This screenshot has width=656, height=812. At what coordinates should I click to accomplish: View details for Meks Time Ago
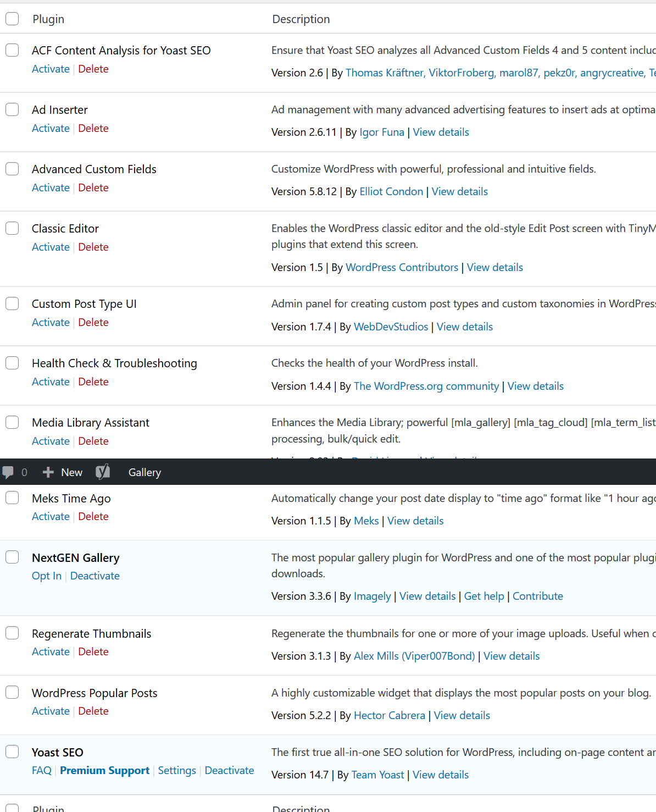pos(415,521)
